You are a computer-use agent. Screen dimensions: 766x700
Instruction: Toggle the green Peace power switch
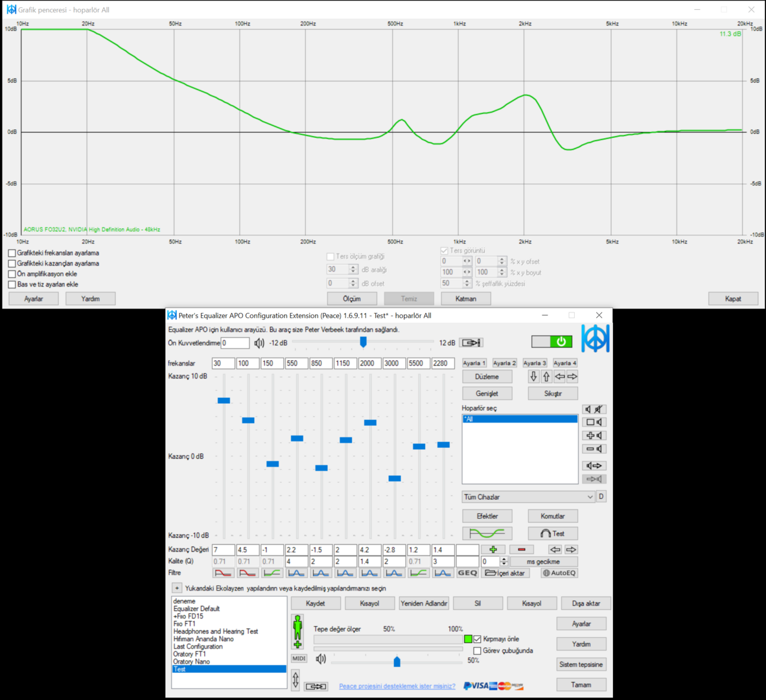pyautogui.click(x=552, y=342)
